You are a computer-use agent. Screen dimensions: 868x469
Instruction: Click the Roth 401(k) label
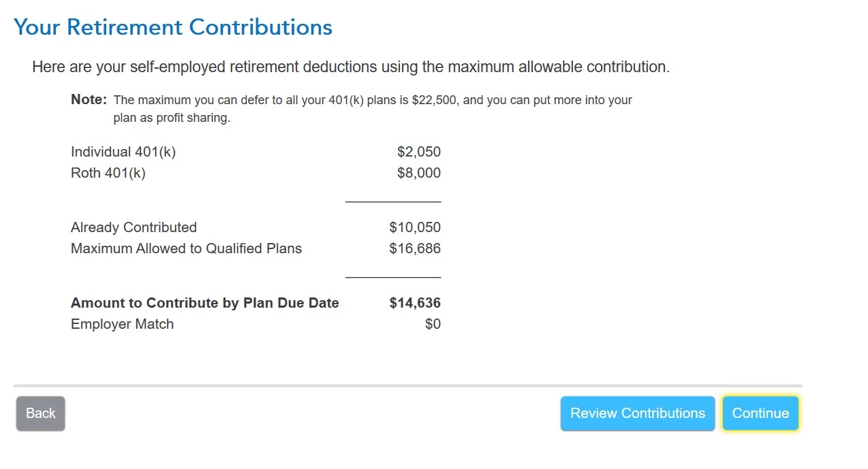[108, 173]
